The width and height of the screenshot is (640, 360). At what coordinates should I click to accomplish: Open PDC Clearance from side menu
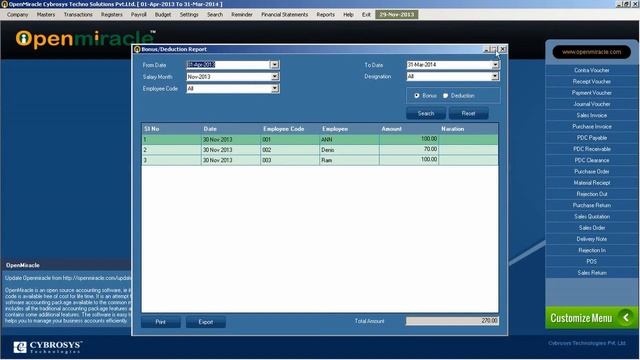(x=591, y=160)
